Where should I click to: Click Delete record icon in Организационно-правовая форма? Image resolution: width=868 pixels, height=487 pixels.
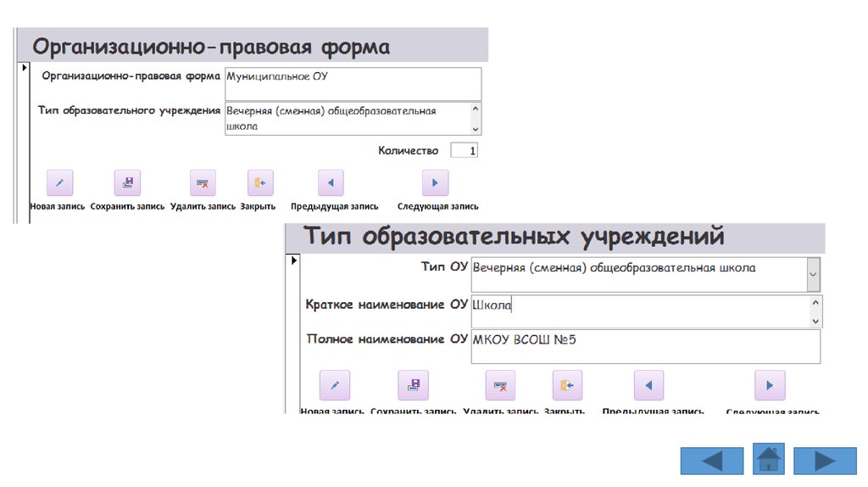(203, 182)
